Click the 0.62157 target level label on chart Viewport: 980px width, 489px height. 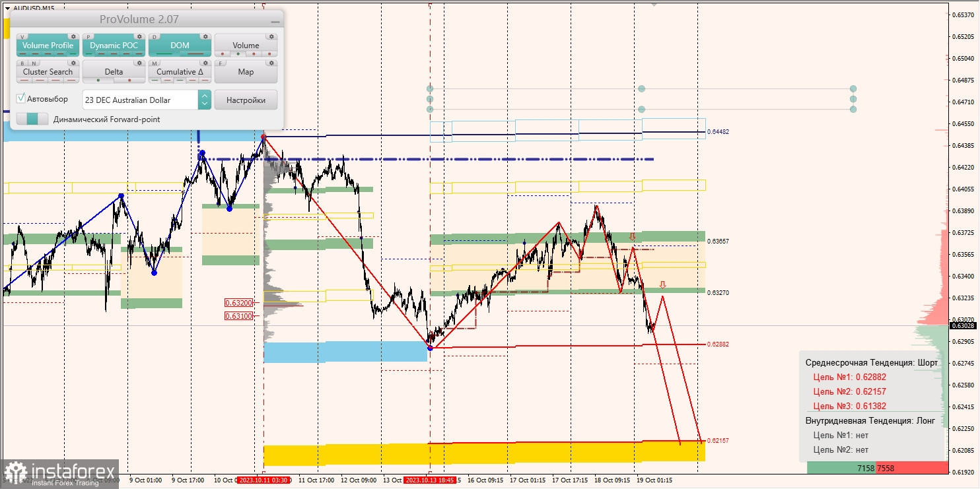click(718, 440)
